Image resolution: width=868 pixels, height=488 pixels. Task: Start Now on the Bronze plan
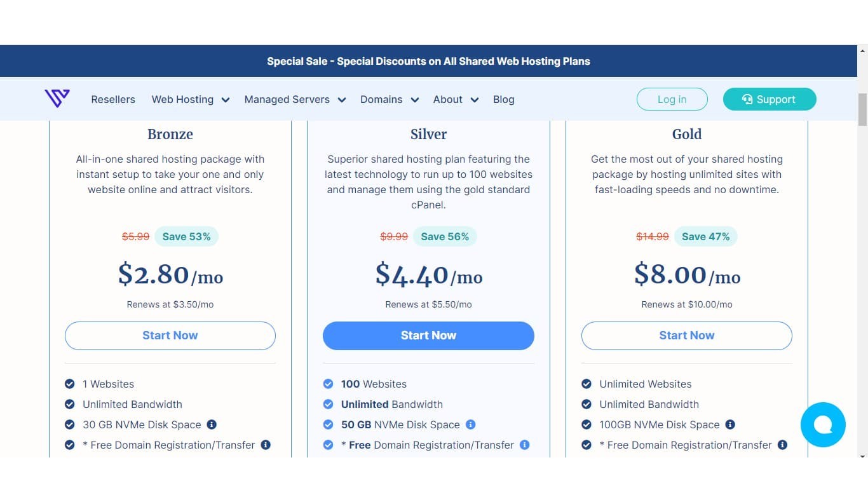point(170,335)
